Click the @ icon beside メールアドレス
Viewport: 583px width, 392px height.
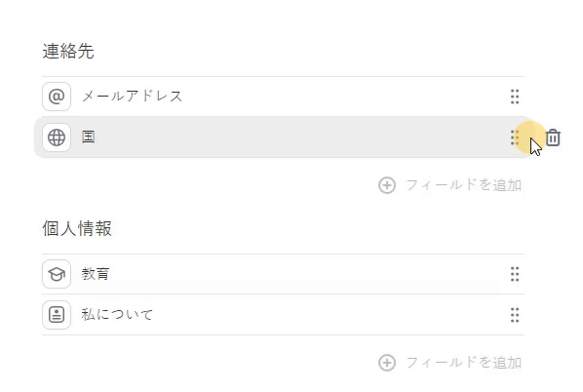coord(57,97)
